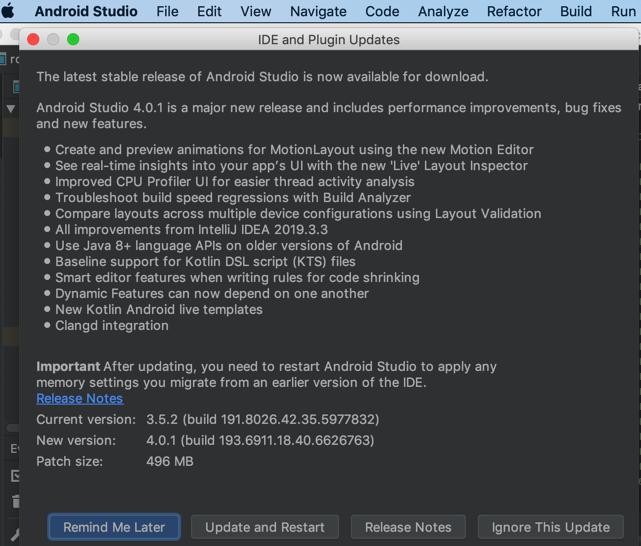Click the 'Dynamic Features can now depend' bullet

point(212,294)
